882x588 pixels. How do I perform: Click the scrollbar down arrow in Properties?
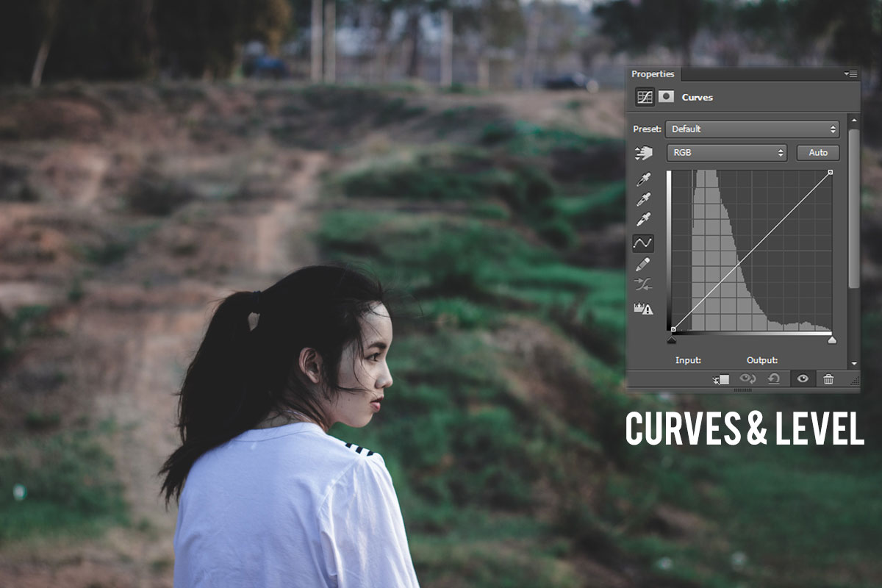point(853,363)
